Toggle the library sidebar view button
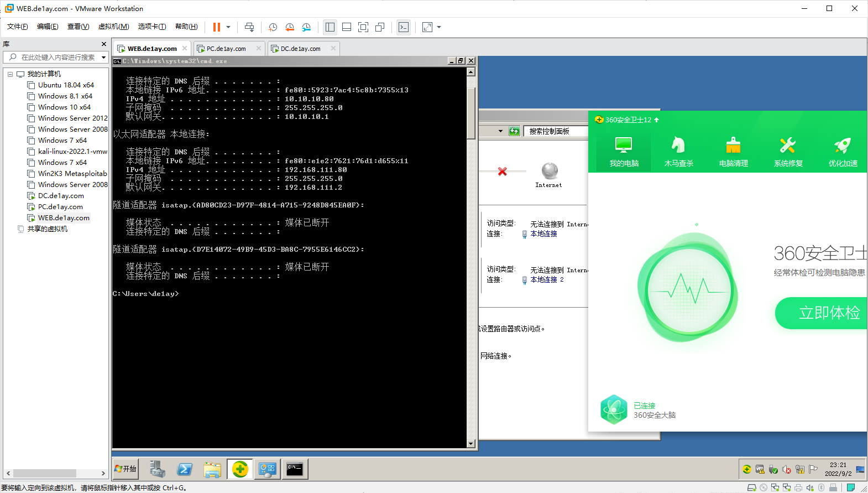This screenshot has width=868, height=493. coord(330,27)
